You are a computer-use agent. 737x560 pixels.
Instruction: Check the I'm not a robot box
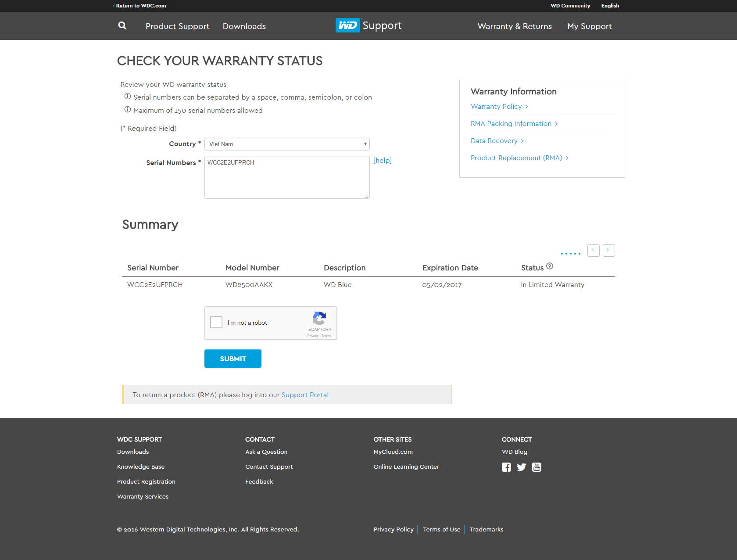coord(216,322)
